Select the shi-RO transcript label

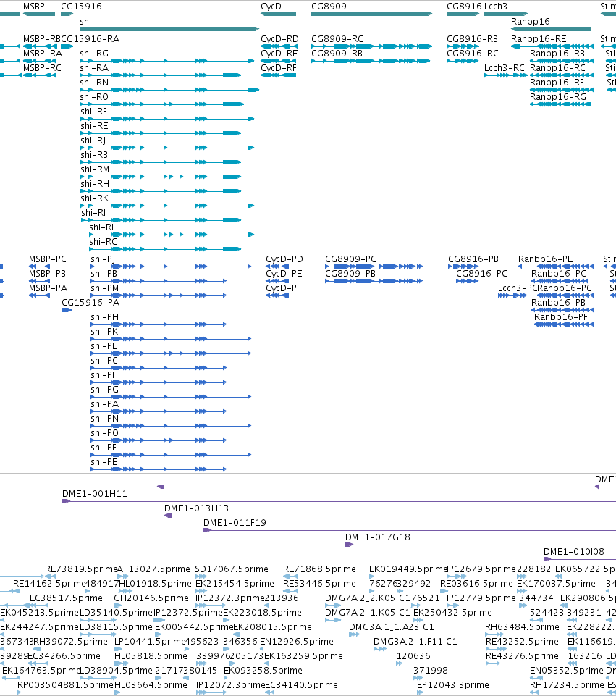click(94, 97)
